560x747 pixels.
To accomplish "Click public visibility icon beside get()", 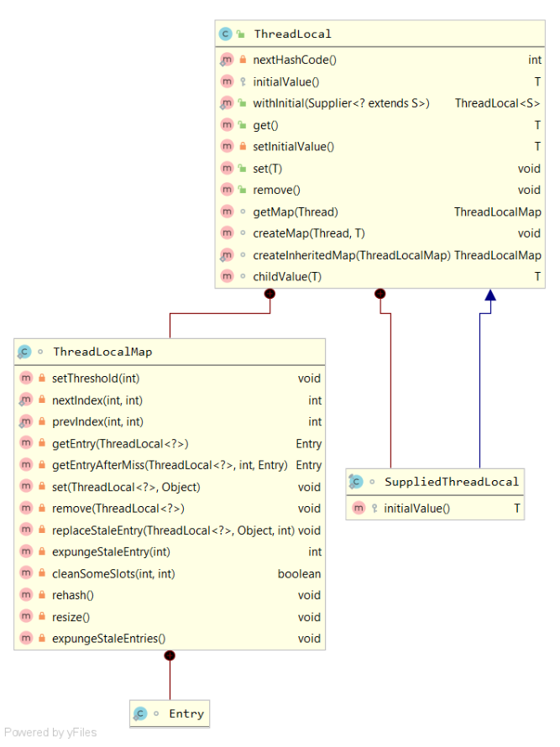I will tap(243, 125).
